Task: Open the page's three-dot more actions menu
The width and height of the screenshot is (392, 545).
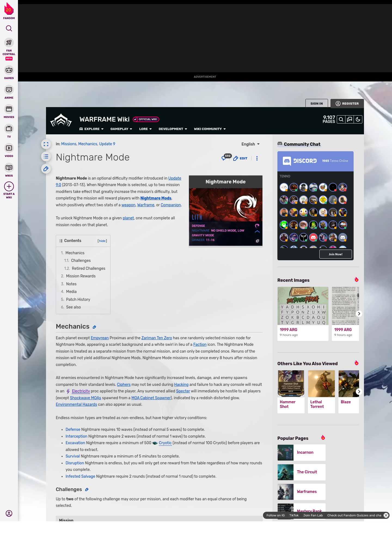Action: (x=257, y=158)
